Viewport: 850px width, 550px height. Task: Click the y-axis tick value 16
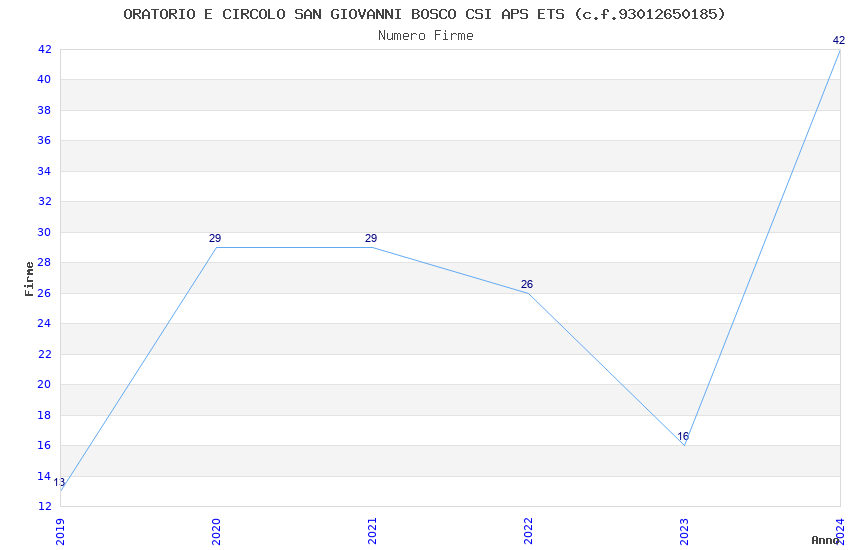click(x=44, y=445)
